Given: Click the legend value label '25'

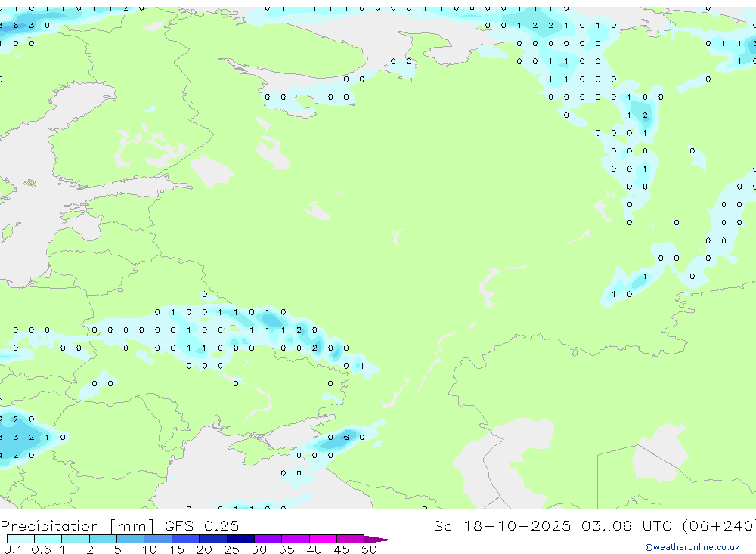Looking at the screenshot, I should pyautogui.click(x=231, y=549).
